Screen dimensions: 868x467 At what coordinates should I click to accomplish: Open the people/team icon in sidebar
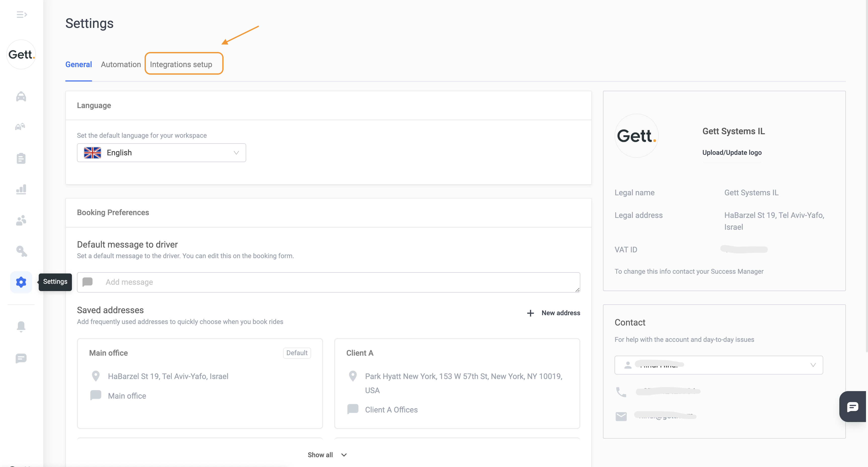click(21, 220)
